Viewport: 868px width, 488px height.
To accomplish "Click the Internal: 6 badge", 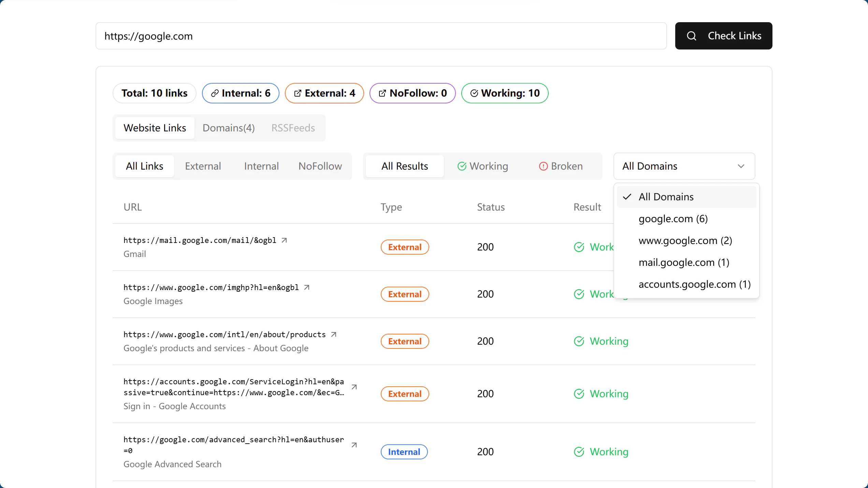I will tap(241, 93).
